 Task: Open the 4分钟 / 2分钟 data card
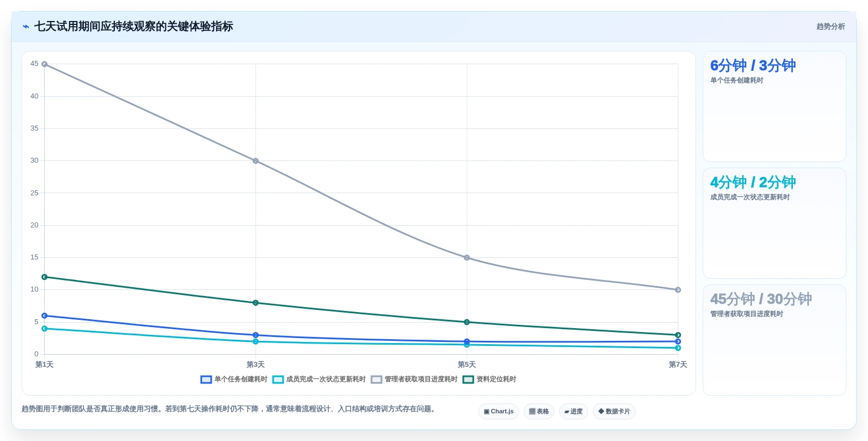pos(774,223)
